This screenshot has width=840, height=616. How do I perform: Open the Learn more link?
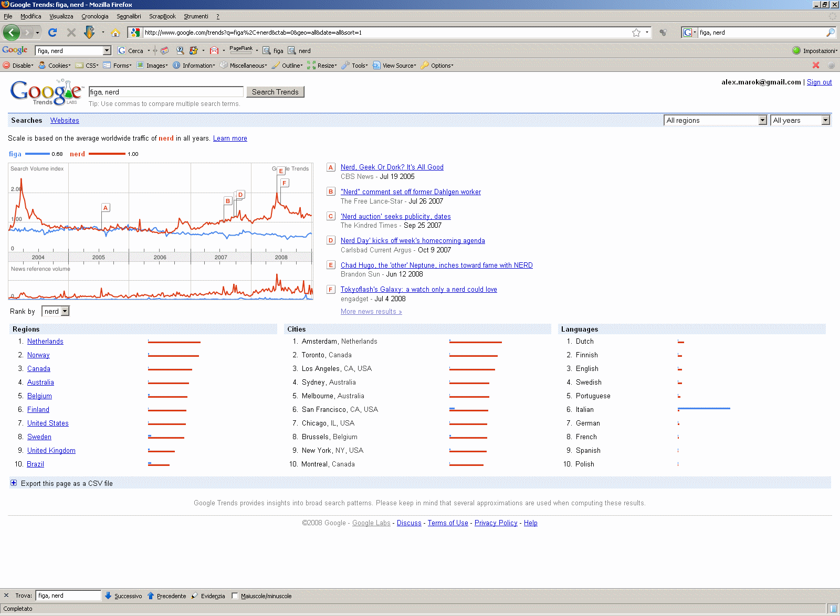coord(230,139)
